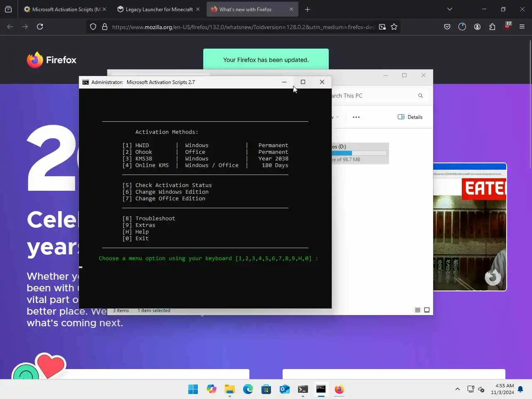The height and width of the screenshot is (399, 532).
Task: Click the circular overlay icon on the video
Action: (493, 277)
